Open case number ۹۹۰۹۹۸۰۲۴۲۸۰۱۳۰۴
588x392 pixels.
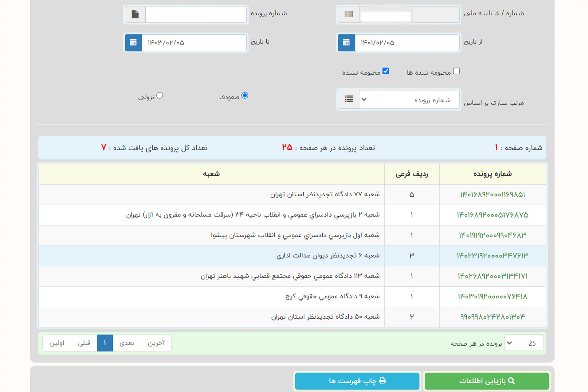pos(493,317)
